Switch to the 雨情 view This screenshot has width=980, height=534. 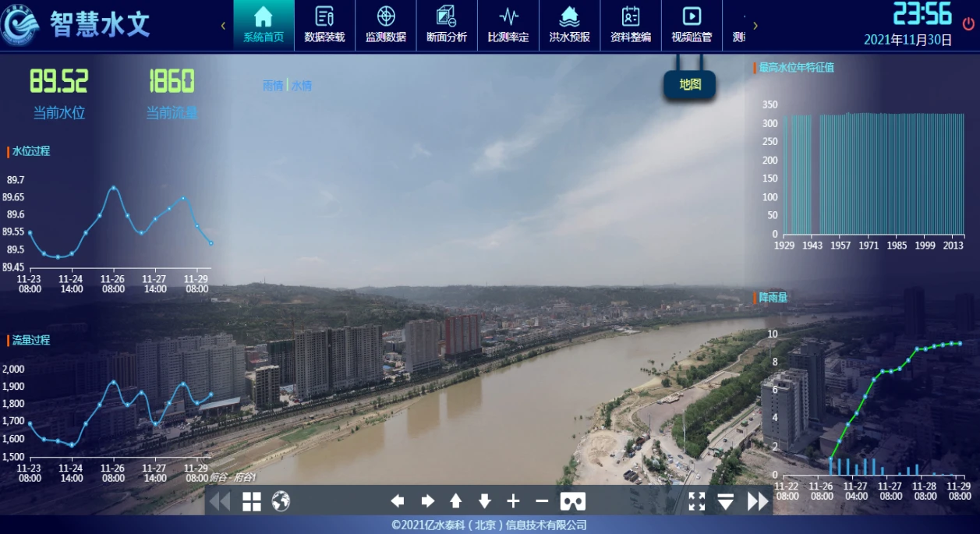click(273, 86)
